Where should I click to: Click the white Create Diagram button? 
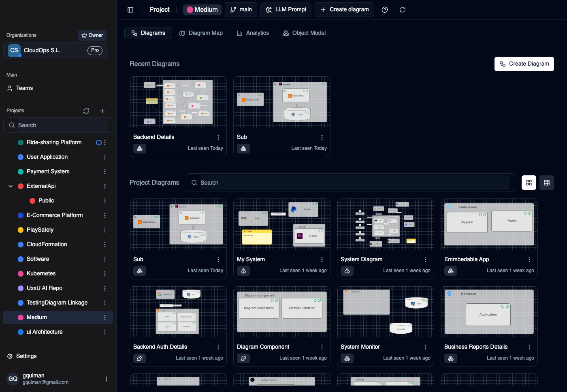tap(524, 64)
